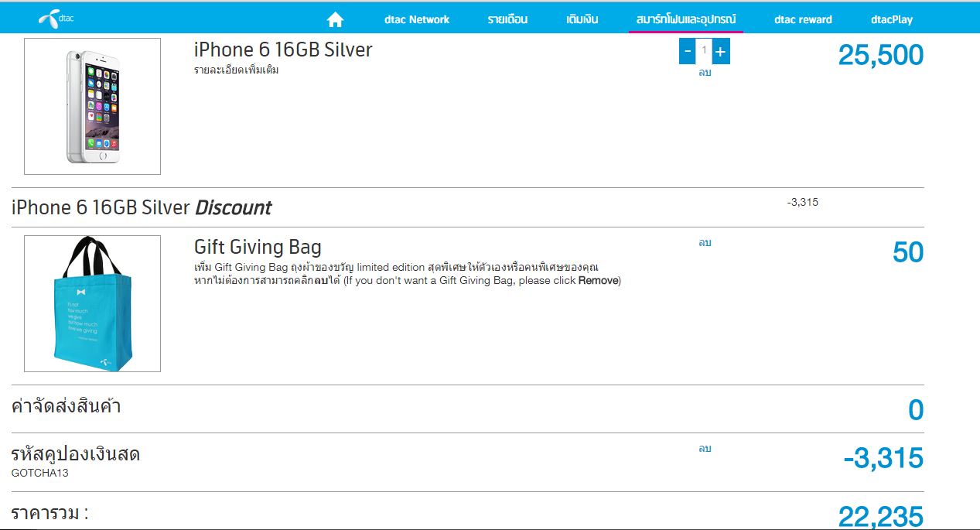Open the รายเดือน menu
This screenshot has width=980, height=530.
tap(507, 19)
